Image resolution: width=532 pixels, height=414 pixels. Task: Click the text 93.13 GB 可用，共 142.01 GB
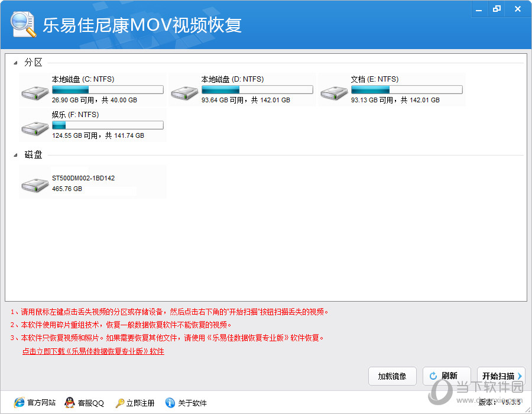395,100
